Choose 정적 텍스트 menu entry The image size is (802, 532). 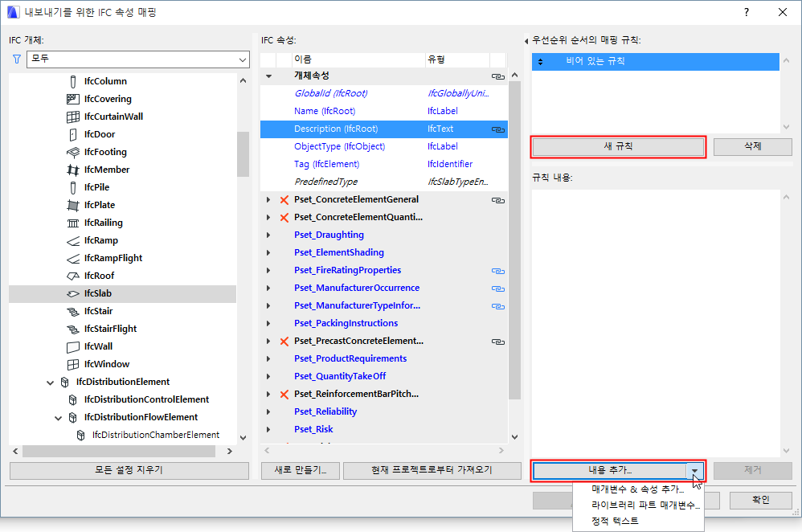[x=615, y=521]
